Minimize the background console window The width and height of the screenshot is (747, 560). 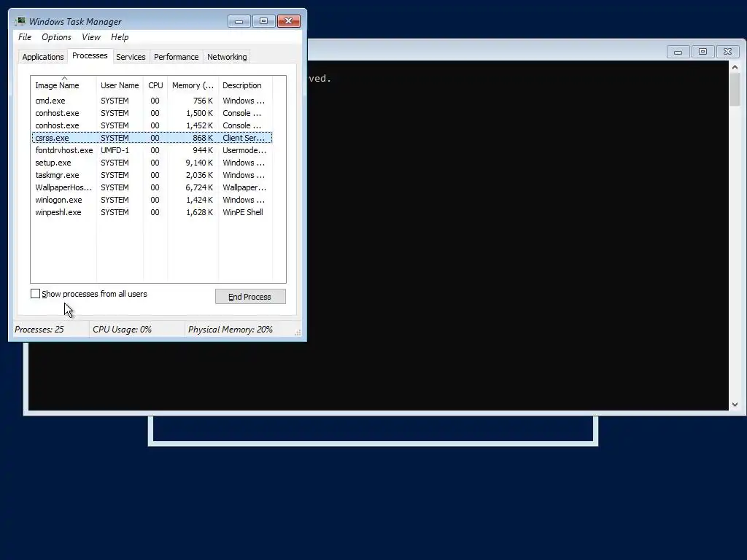[x=678, y=52]
